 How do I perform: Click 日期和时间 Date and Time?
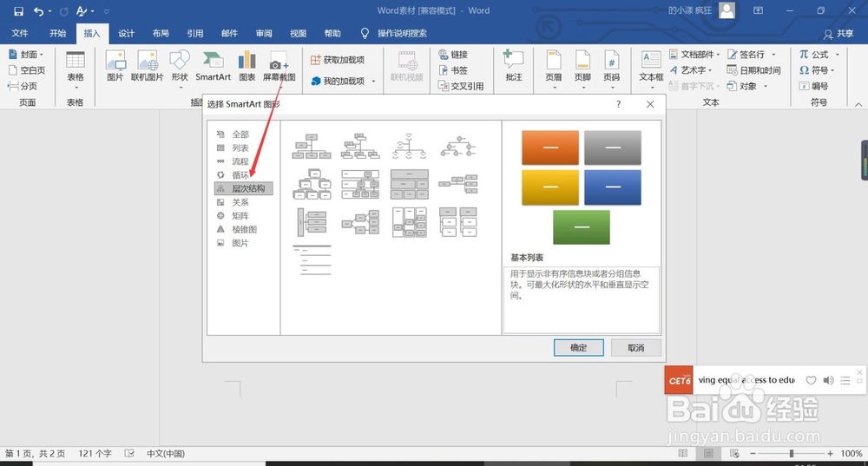tap(753, 70)
